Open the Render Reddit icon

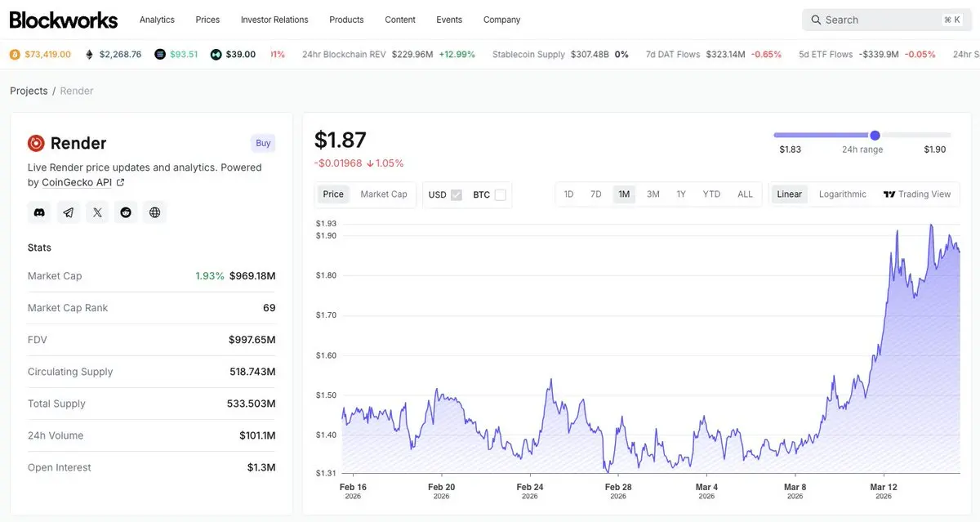click(126, 212)
